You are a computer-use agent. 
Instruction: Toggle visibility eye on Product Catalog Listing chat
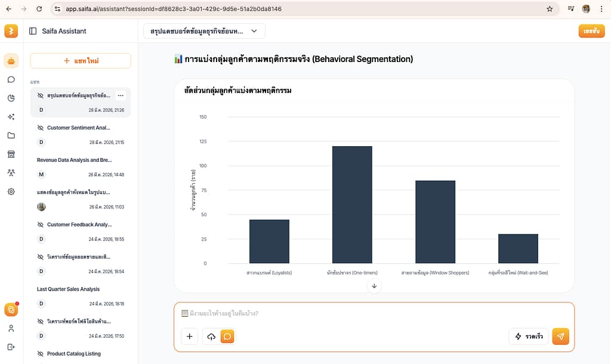tap(40, 353)
